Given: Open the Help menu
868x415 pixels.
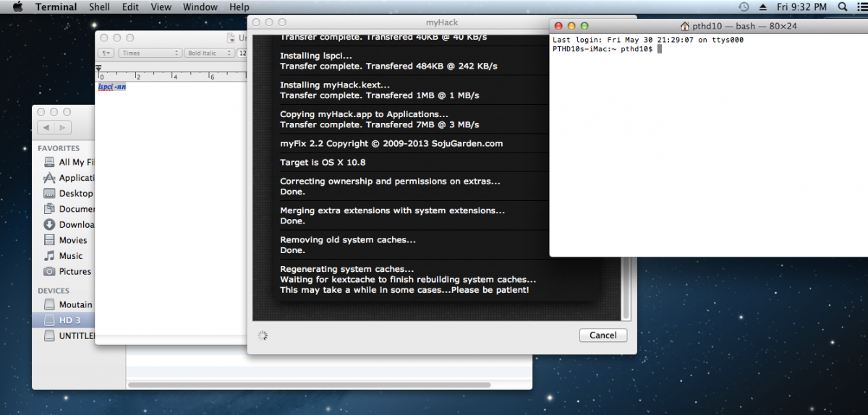Looking at the screenshot, I should pos(239,7).
